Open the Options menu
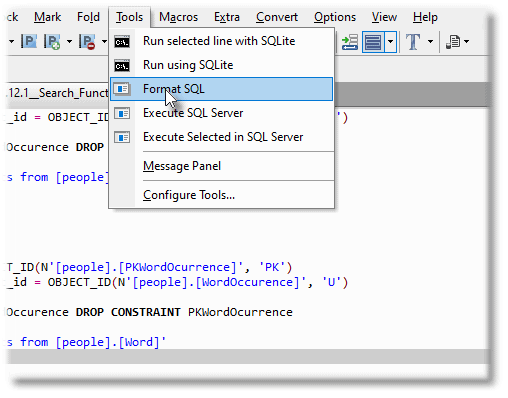 pyautogui.click(x=335, y=17)
